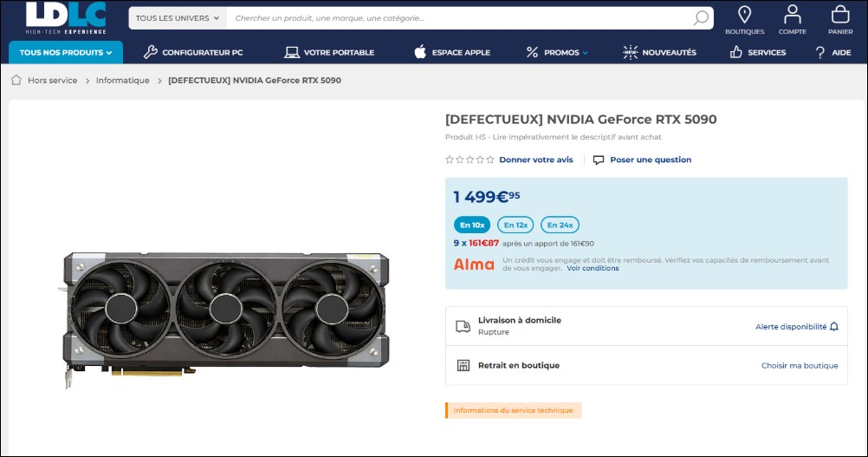Click the Nouveautés NEW burst icon
This screenshot has width=868, height=457.
point(630,52)
